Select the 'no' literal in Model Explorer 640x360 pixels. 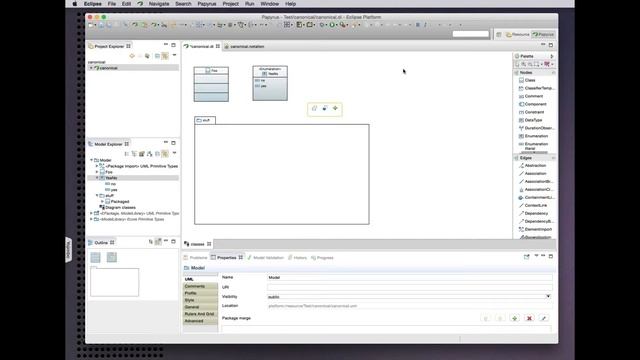[x=111, y=184]
